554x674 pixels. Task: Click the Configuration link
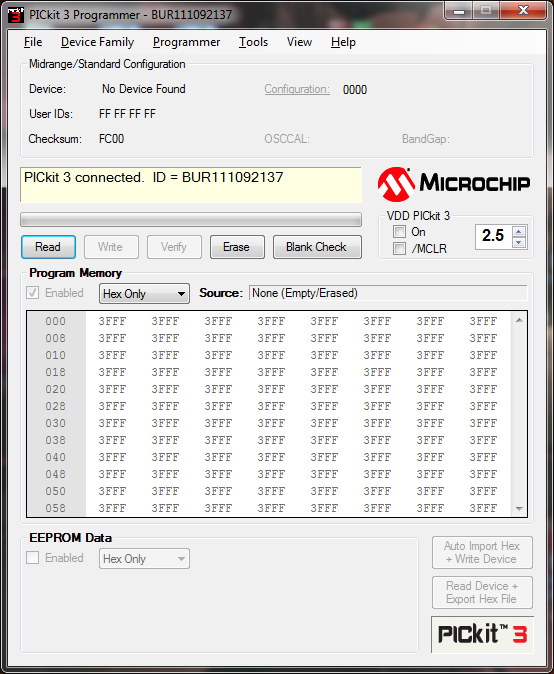(x=297, y=89)
